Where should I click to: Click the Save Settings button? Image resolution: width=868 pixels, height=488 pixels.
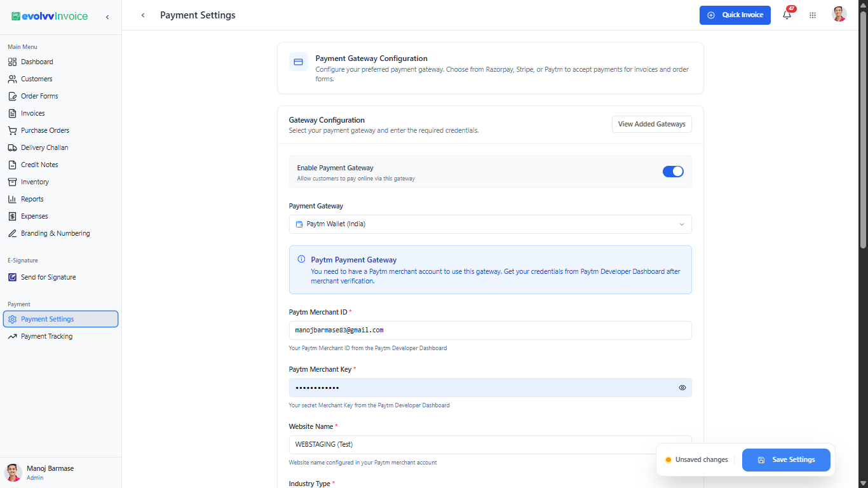(786, 460)
